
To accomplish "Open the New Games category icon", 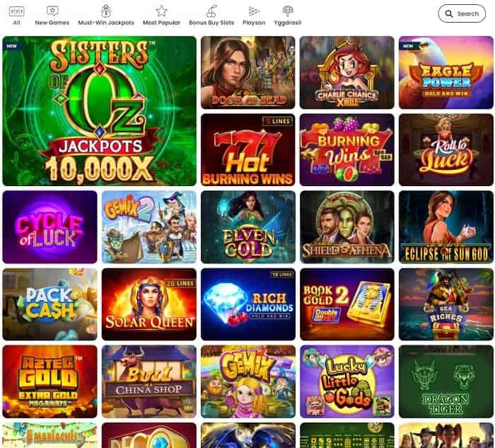I will (52, 11).
